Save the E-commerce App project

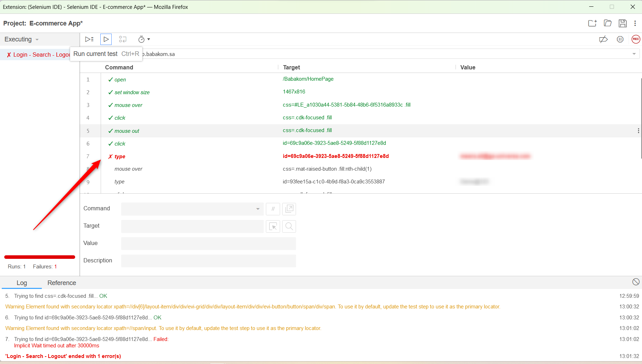[623, 23]
